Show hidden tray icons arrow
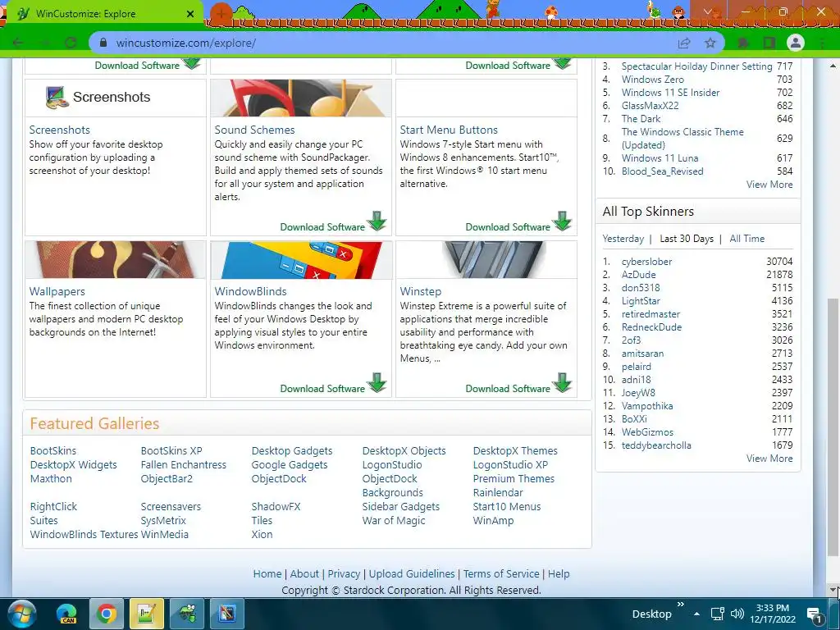The width and height of the screenshot is (840, 630). (x=696, y=614)
